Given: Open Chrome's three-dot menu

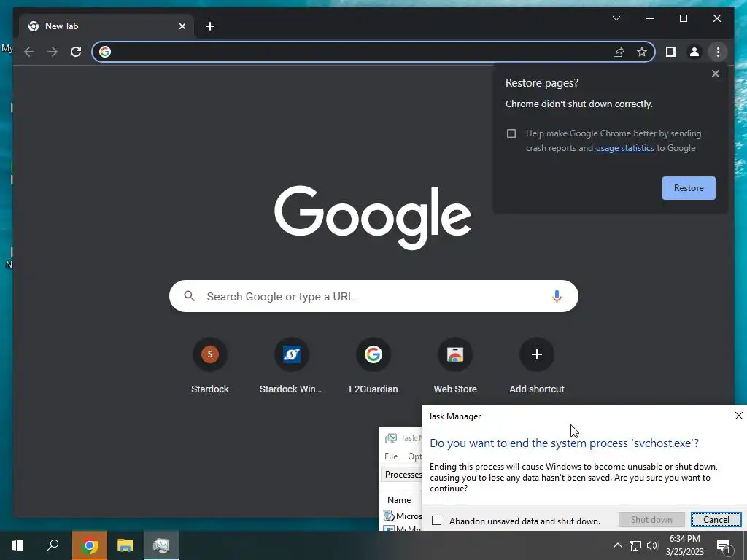Looking at the screenshot, I should (x=718, y=52).
